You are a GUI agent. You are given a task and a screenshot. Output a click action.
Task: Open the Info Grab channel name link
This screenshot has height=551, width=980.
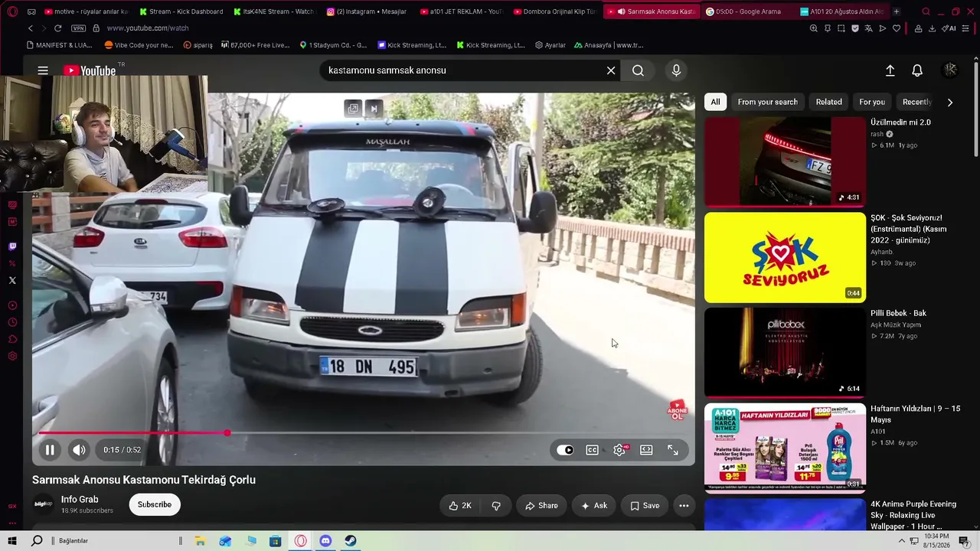pos(80,500)
